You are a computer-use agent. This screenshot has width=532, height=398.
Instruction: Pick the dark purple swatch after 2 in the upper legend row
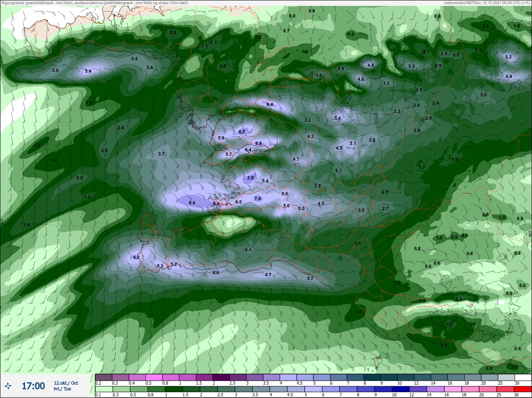click(x=221, y=378)
